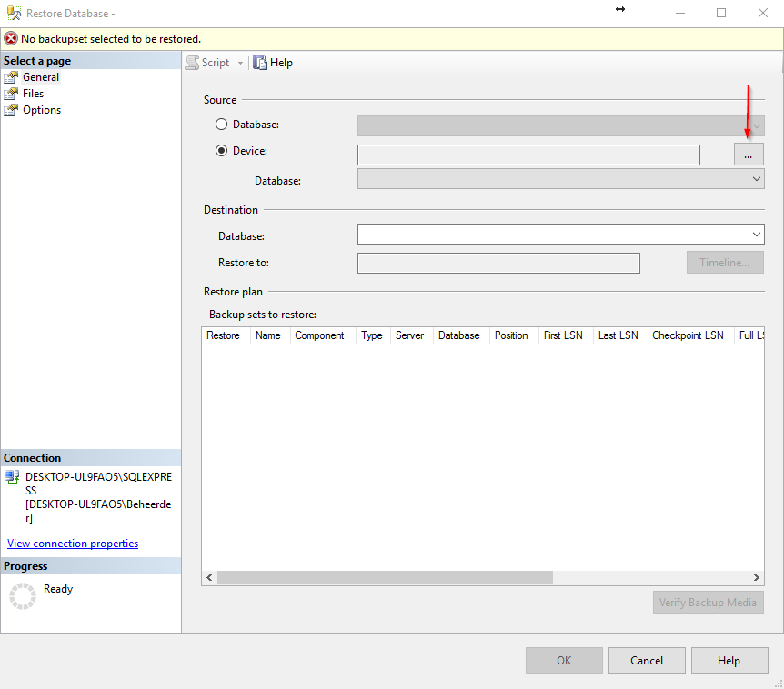Click the Timeline button
The height and width of the screenshot is (689, 784).
pyautogui.click(x=725, y=263)
